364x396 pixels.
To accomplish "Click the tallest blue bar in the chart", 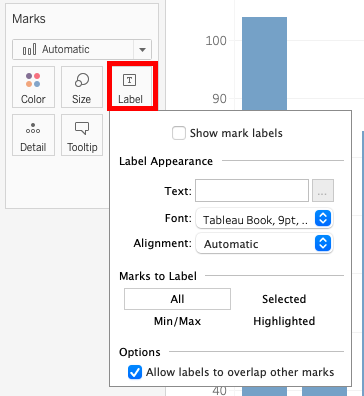I will 264,63.
